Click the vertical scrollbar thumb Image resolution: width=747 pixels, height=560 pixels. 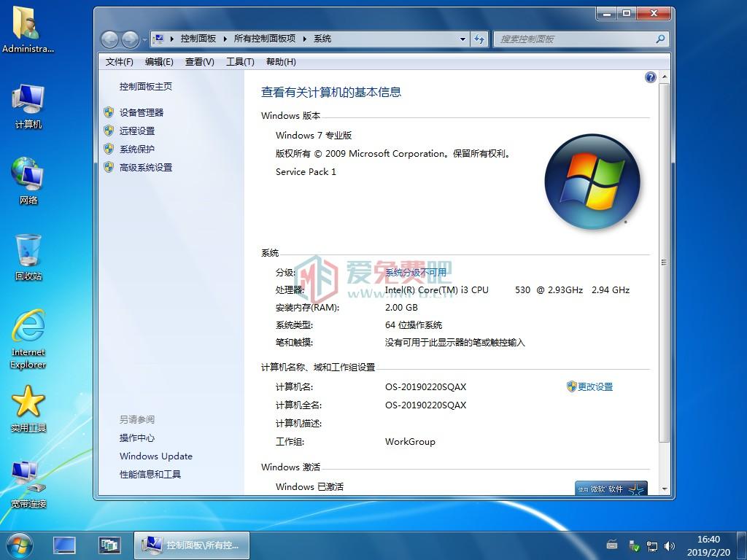point(665,262)
